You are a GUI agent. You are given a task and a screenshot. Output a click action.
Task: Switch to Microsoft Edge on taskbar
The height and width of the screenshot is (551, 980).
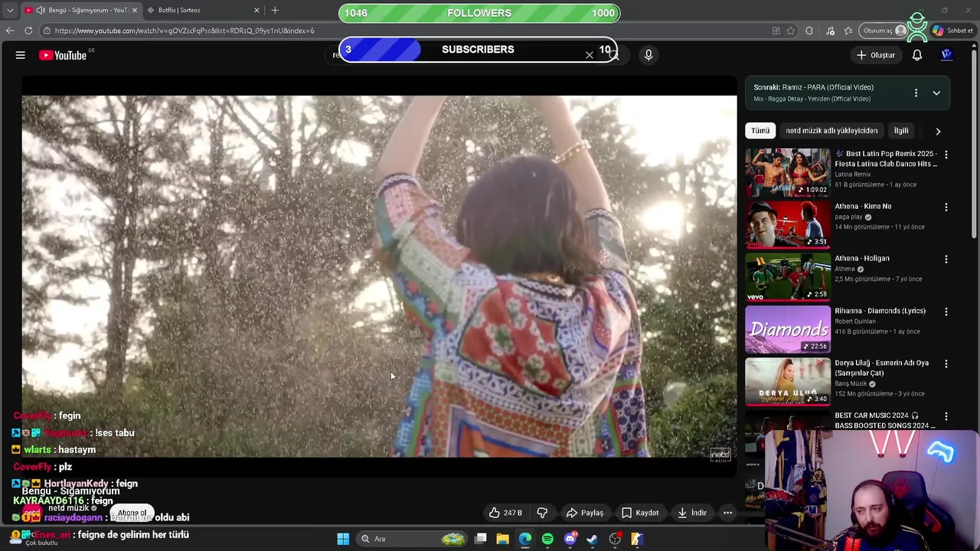point(525,539)
